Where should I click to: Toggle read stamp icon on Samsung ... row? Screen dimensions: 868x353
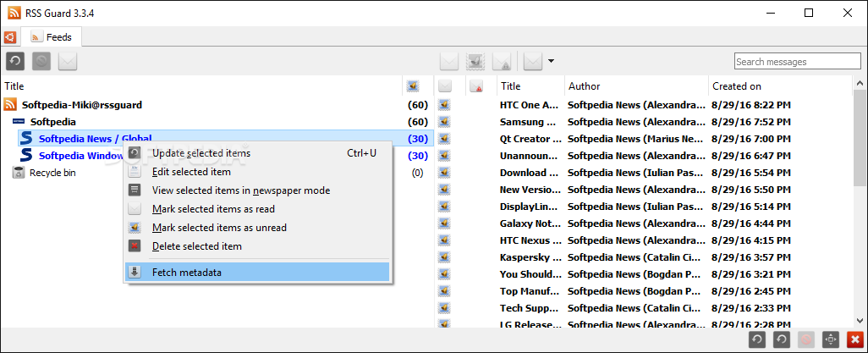[442, 121]
